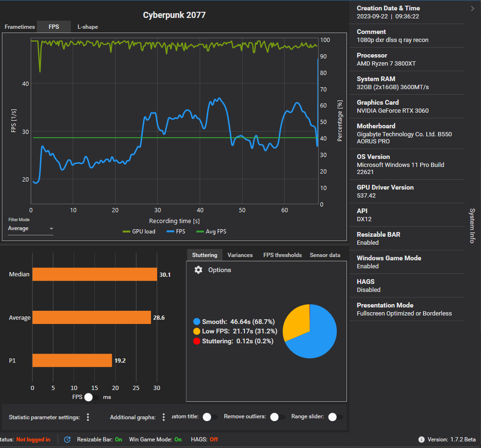Click OS Version Windows 11 Pro entry

(x=406, y=164)
